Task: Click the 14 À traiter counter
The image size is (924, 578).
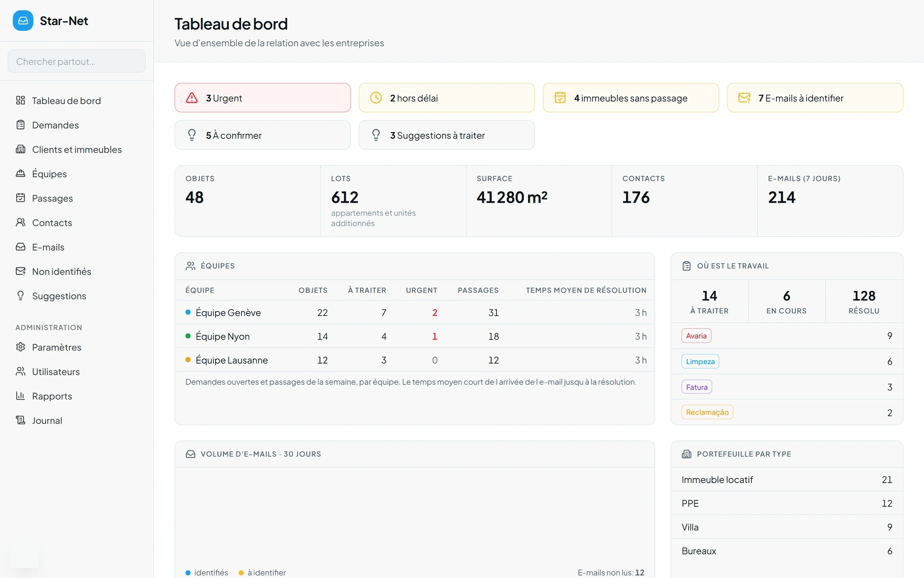Action: (x=709, y=302)
